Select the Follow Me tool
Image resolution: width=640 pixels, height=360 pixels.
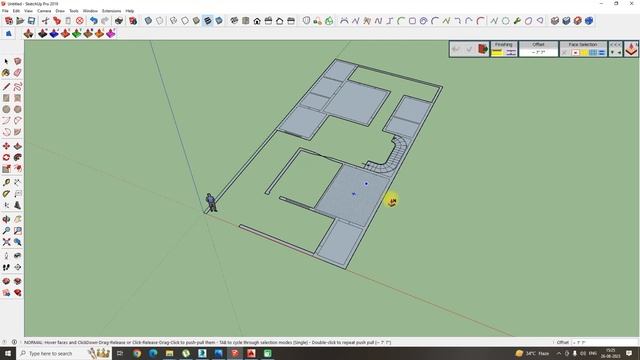click(x=18, y=157)
